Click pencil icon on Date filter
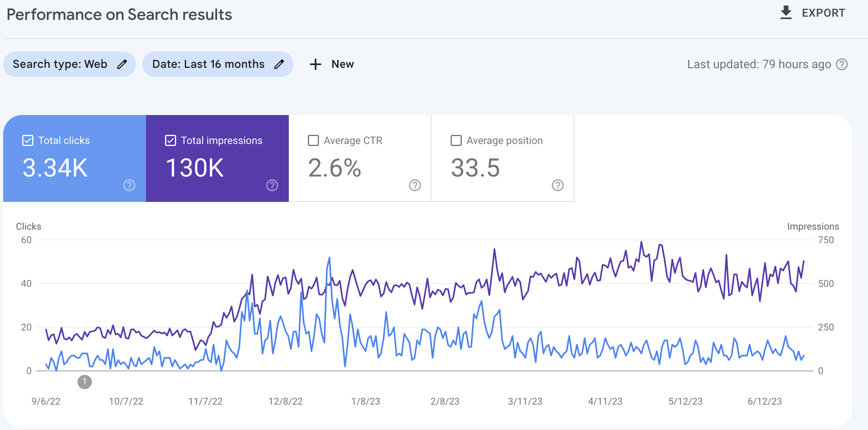 pos(279,64)
